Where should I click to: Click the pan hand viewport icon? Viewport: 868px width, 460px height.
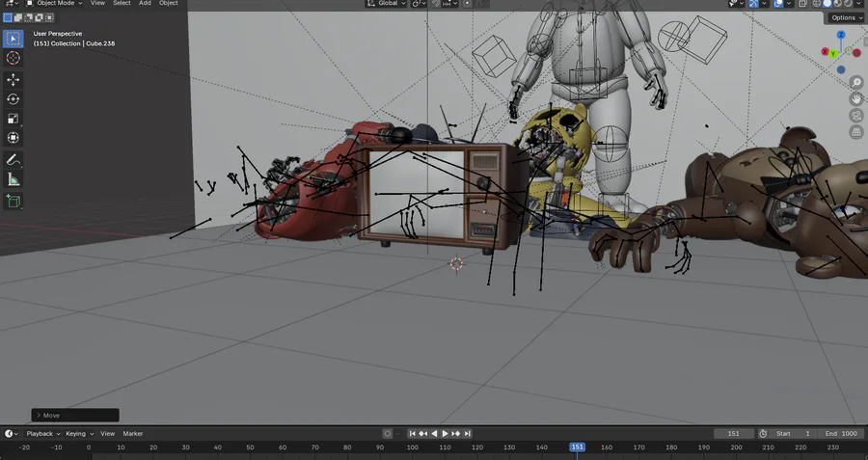pos(856,99)
